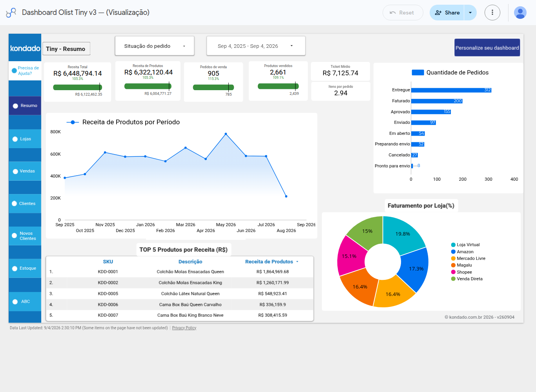The height and width of the screenshot is (392, 536).
Task: Open the date range dropdown Sep 4, 2025
Action: [256, 46]
